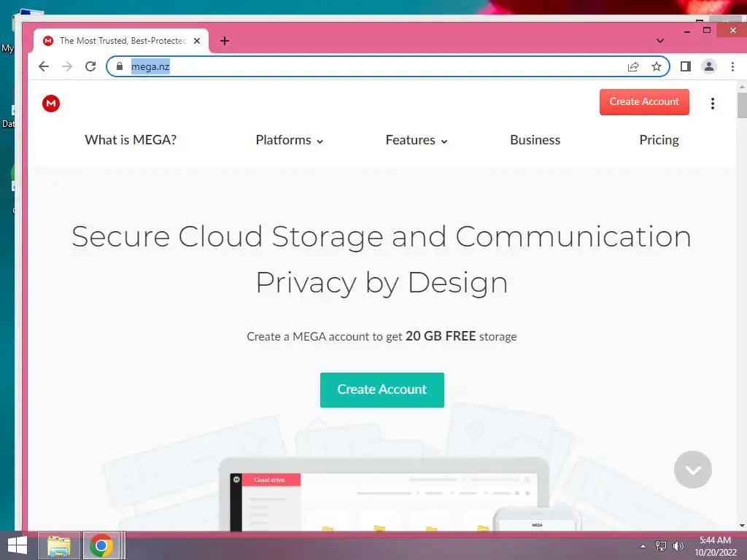Expand the Platforms menu
Image resolution: width=747 pixels, height=560 pixels.
[x=290, y=140]
